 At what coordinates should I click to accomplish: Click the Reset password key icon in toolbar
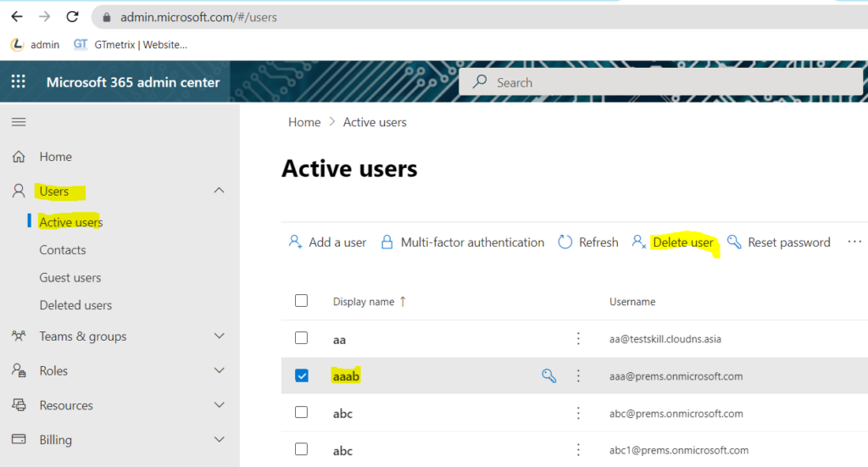(x=734, y=242)
